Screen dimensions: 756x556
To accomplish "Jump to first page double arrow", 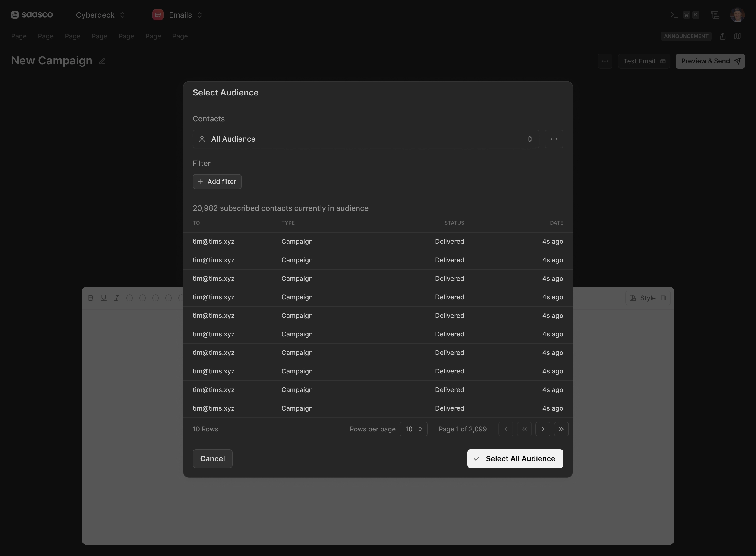I will coord(524,429).
